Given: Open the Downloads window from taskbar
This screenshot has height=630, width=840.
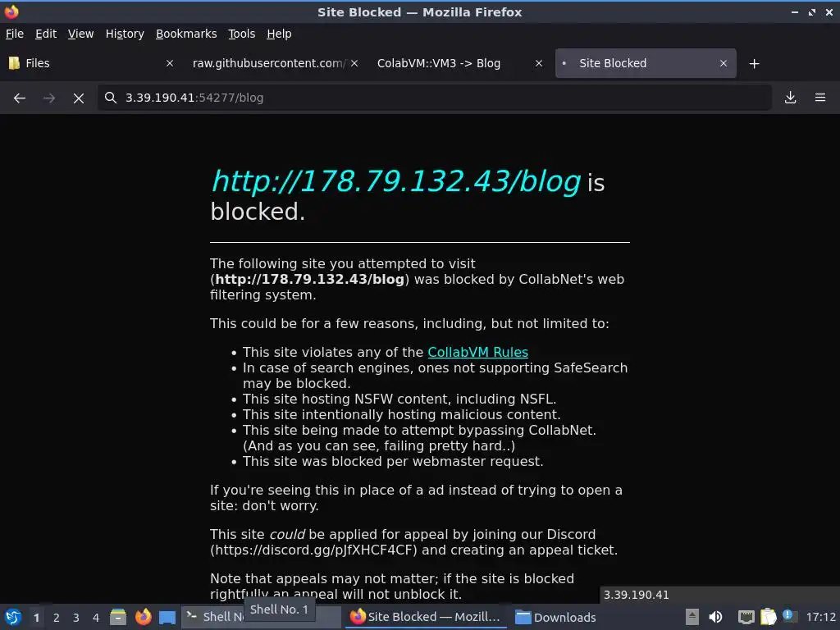Looking at the screenshot, I should pyautogui.click(x=555, y=617).
